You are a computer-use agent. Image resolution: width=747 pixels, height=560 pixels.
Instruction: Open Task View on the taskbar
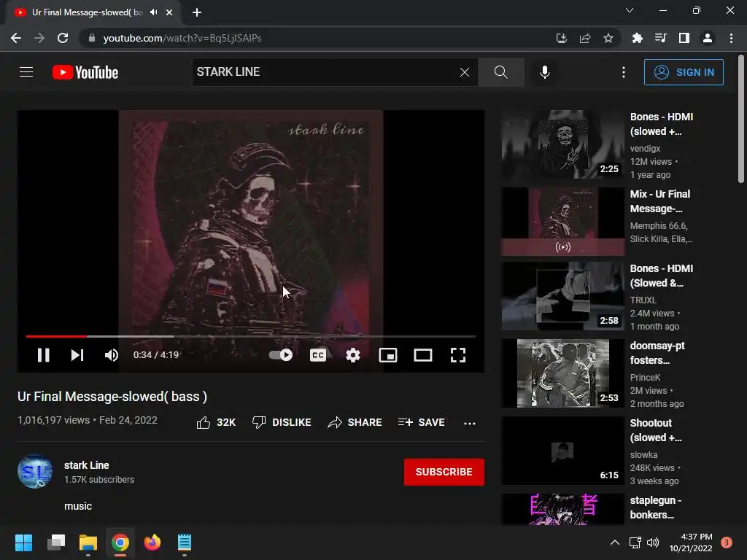click(56, 542)
